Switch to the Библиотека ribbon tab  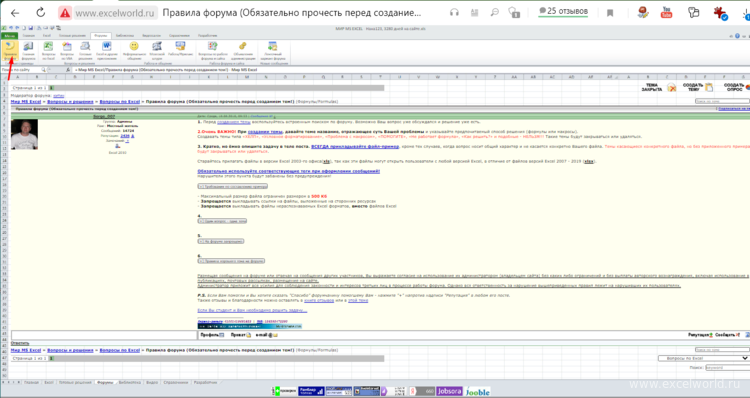pos(125,35)
